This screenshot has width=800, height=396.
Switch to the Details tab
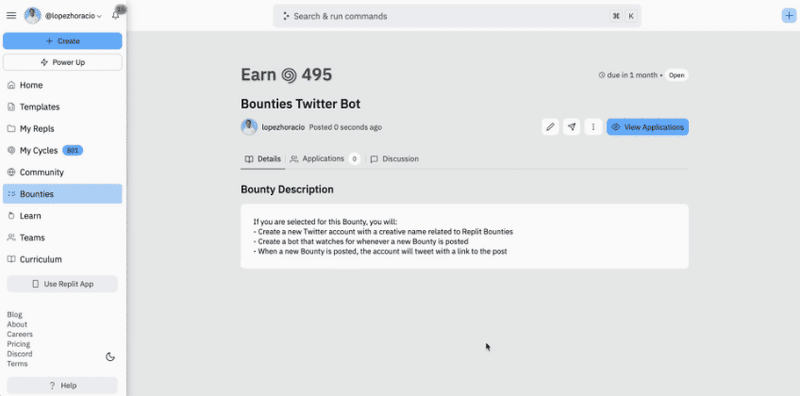[x=263, y=159]
